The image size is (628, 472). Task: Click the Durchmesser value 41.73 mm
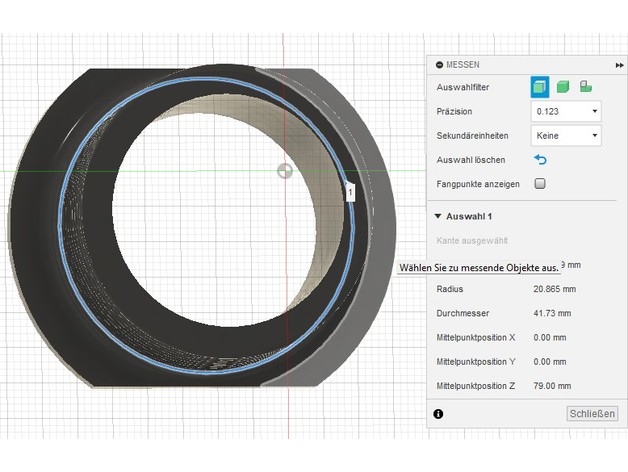pos(554,313)
